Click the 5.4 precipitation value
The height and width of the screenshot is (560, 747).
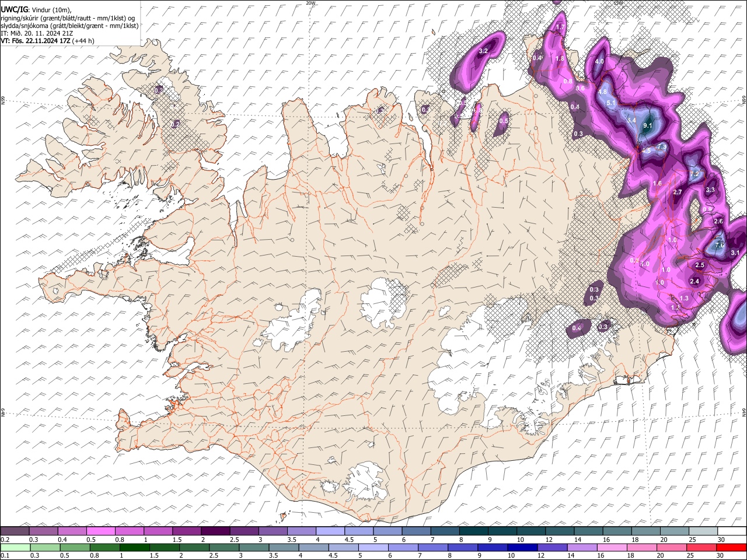point(631,120)
